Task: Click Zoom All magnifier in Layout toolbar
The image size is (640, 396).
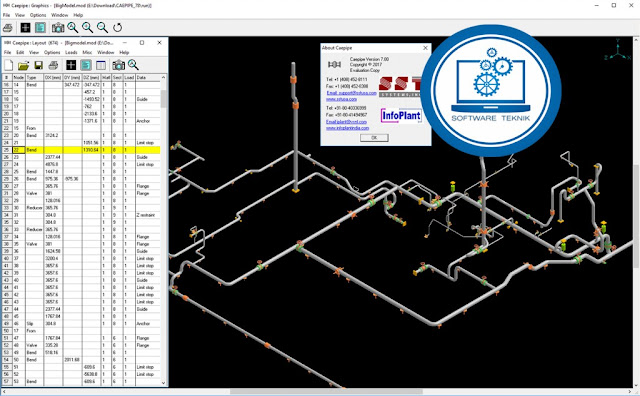Action: 133,65
